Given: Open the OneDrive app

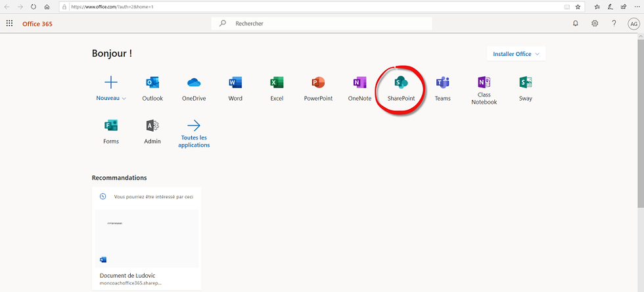Looking at the screenshot, I should click(194, 88).
